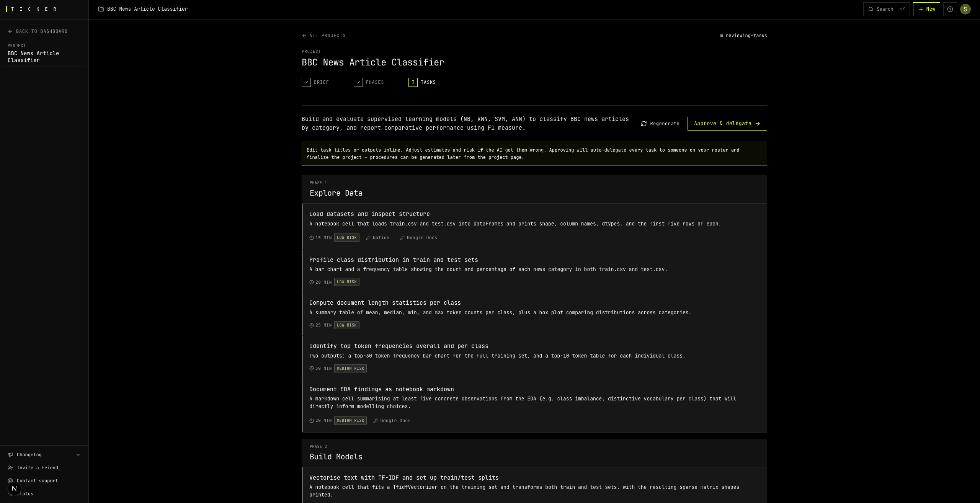Click the PHASES step checkmark box
Viewport: 980px width, 503px height.
358,82
